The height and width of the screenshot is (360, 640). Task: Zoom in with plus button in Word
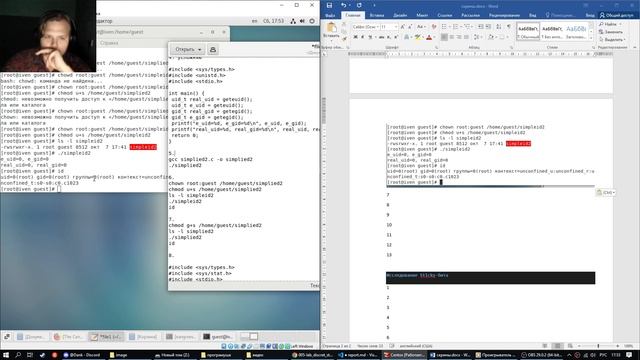(x=617, y=346)
